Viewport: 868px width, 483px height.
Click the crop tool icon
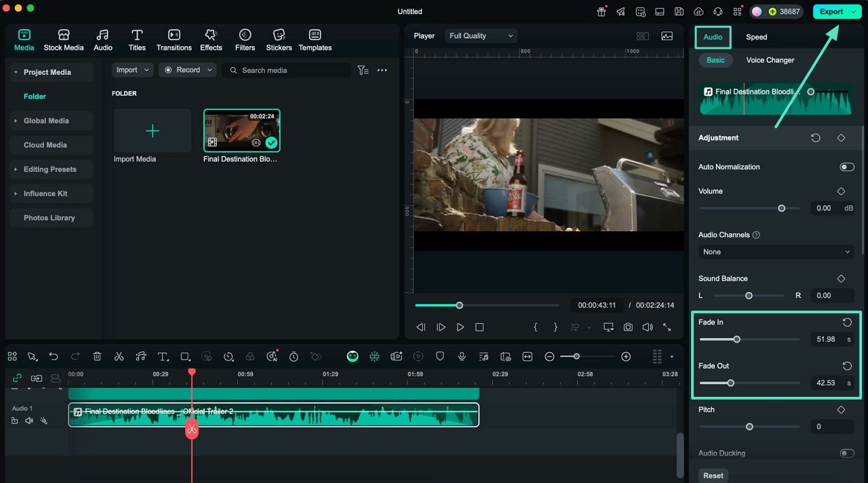pos(186,357)
